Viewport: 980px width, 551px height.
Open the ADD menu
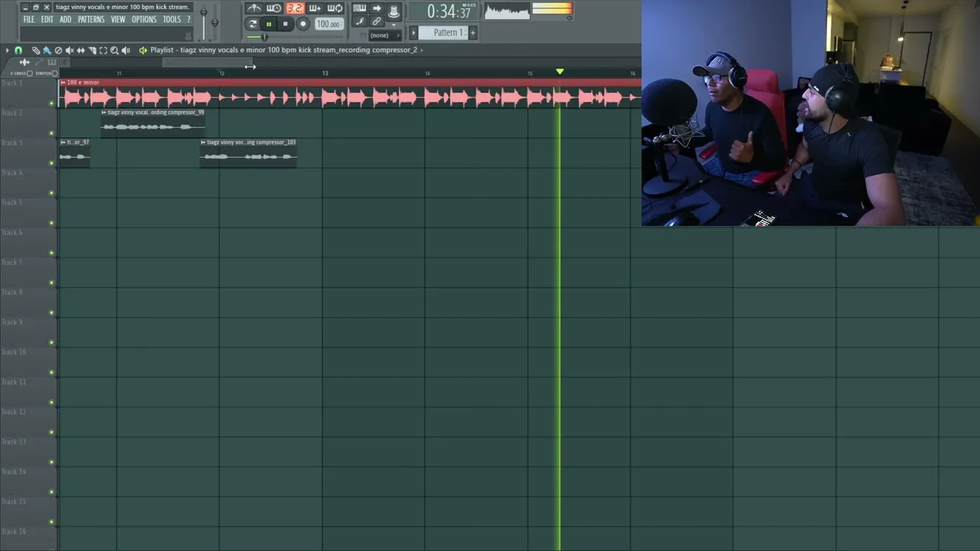(65, 19)
